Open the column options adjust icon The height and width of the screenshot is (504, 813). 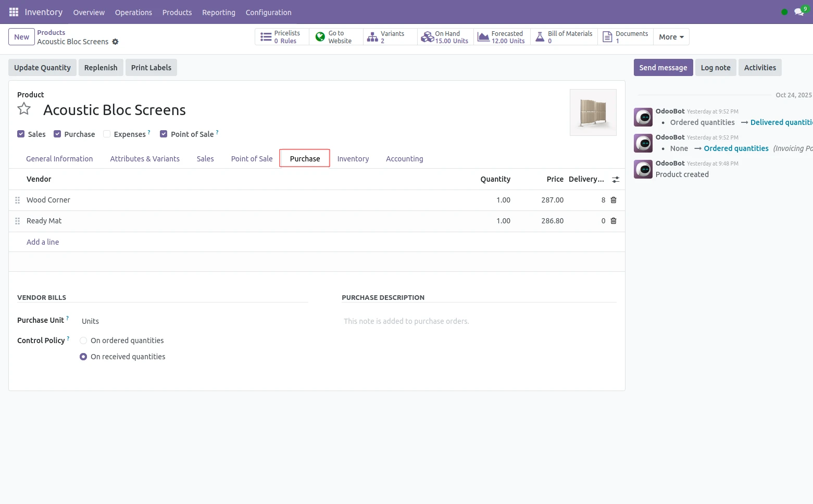point(616,180)
